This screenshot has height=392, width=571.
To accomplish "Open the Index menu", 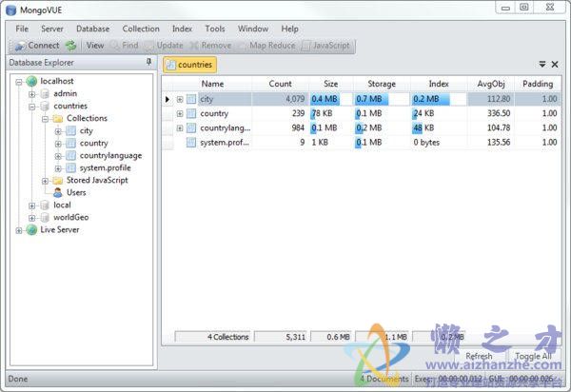I will point(182,29).
